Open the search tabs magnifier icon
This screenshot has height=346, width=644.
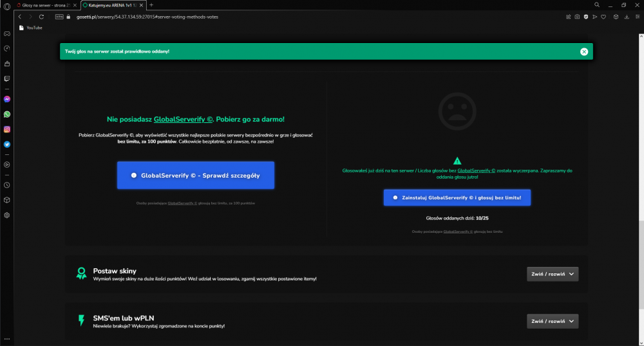(597, 5)
